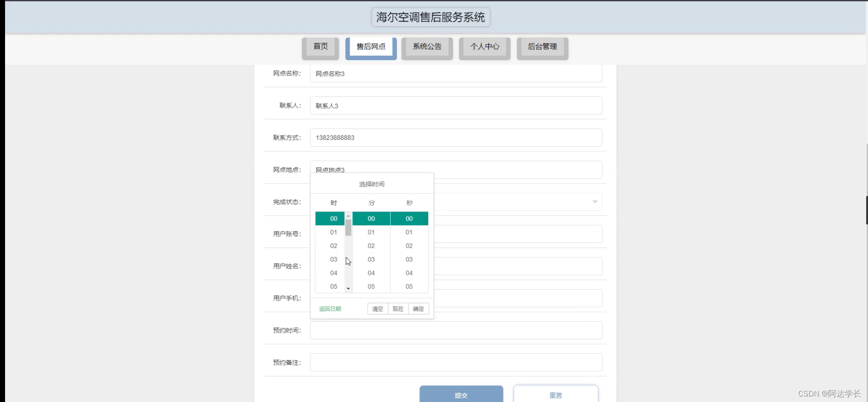Click hour list scrollbar down arrow
Image resolution: width=868 pixels, height=402 pixels.
pyautogui.click(x=348, y=289)
